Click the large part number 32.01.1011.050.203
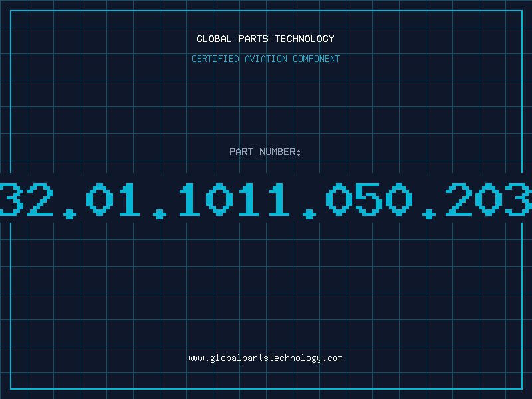The image size is (532, 399). (266, 200)
